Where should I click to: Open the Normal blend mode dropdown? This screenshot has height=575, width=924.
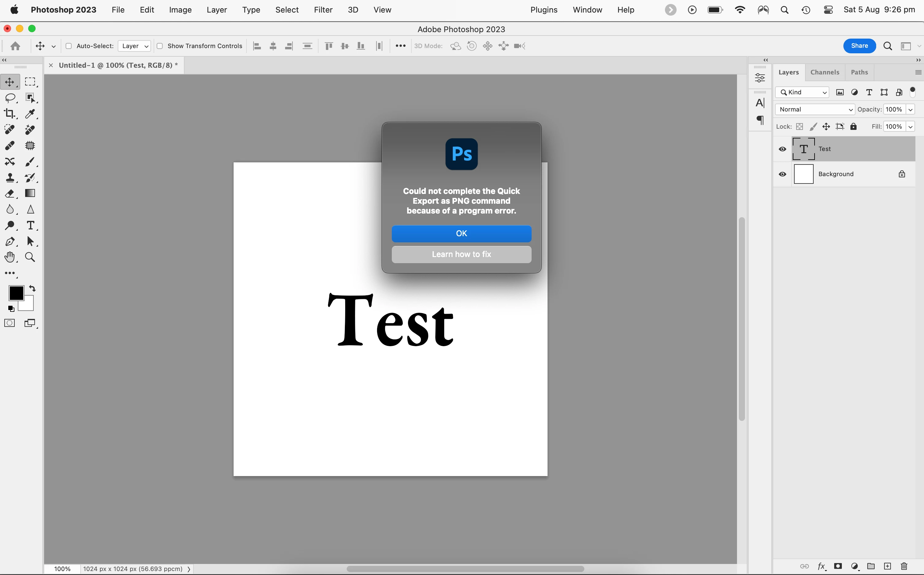(x=815, y=110)
